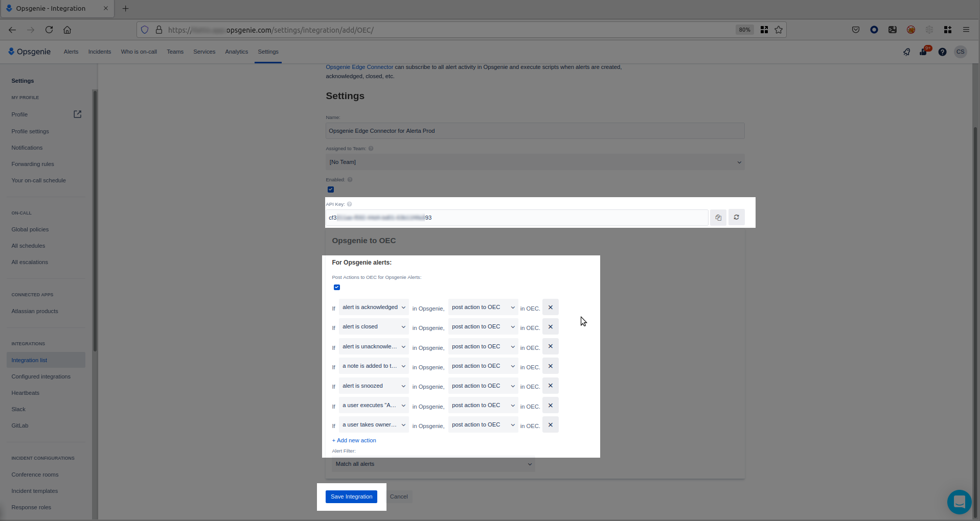Follow the Opsgenie Edge Connector link

pyautogui.click(x=359, y=67)
